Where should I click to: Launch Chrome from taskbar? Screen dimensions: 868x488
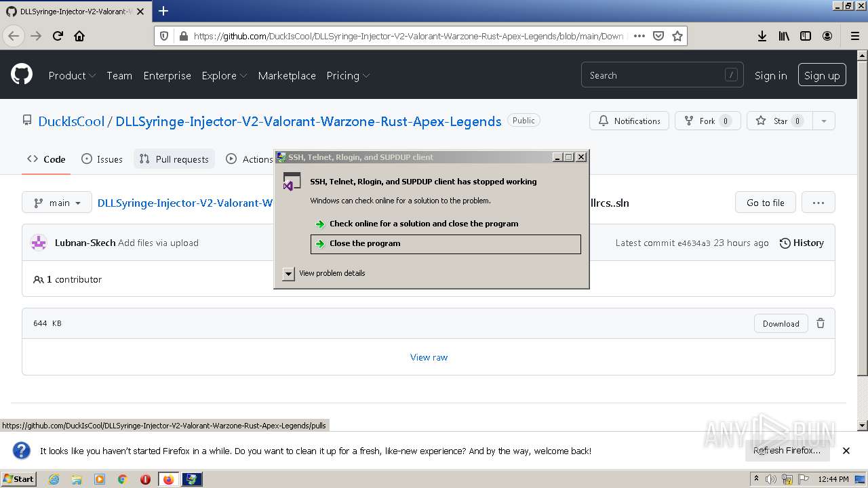pyautogui.click(x=122, y=479)
